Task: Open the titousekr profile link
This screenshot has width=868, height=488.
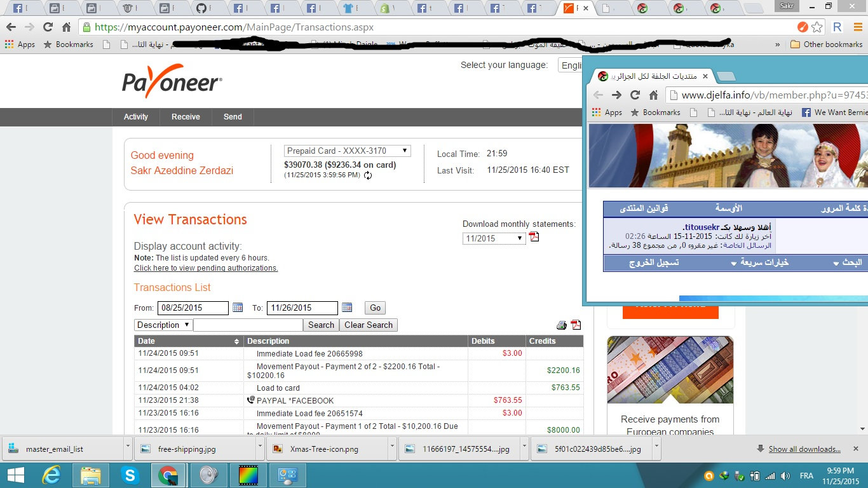Action: point(702,227)
